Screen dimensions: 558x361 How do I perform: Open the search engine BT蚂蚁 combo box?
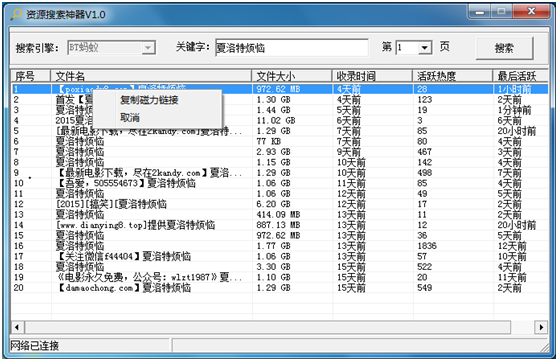click(x=111, y=48)
